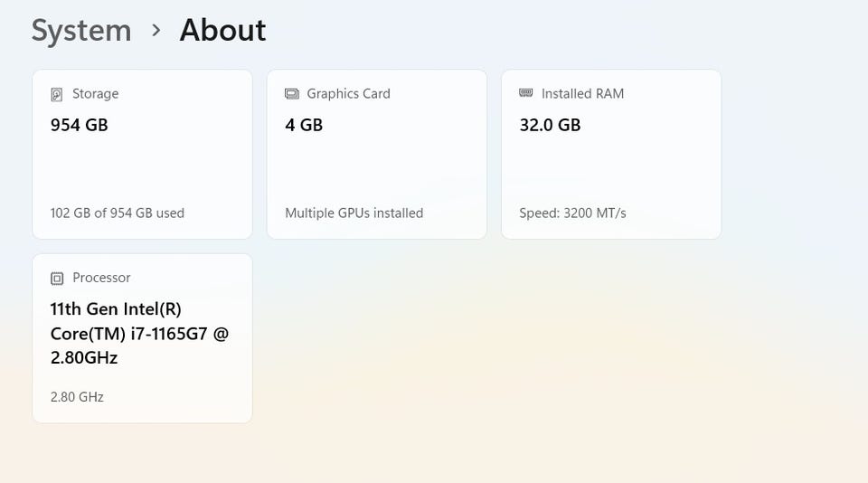The image size is (868, 483).
Task: Click the Installed RAM icon
Action: pos(526,93)
